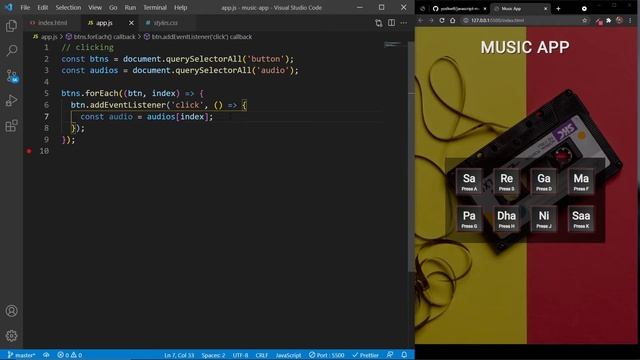This screenshot has height=360, width=640.
Task: Open the Run menu
Action: click(130, 7)
